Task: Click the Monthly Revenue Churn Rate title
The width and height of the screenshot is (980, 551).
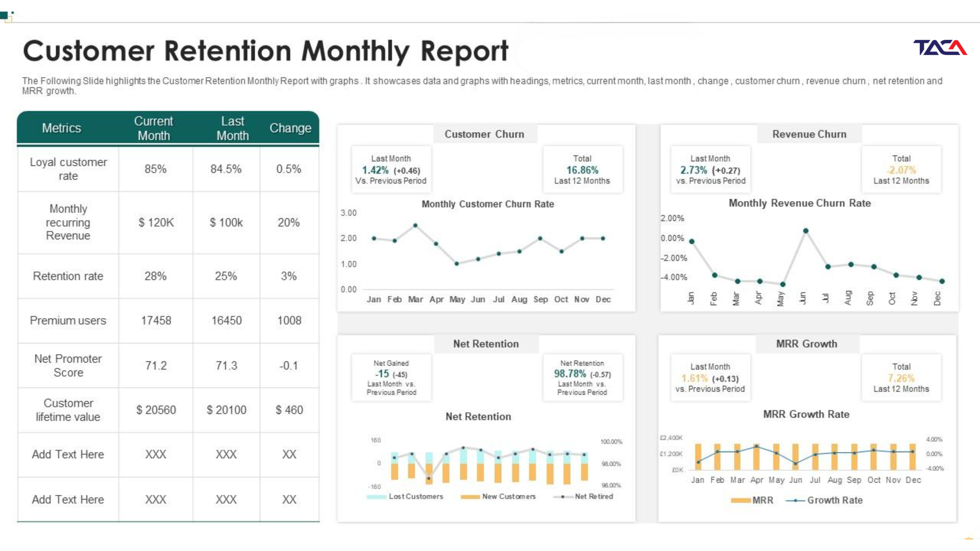Action: tap(800, 203)
